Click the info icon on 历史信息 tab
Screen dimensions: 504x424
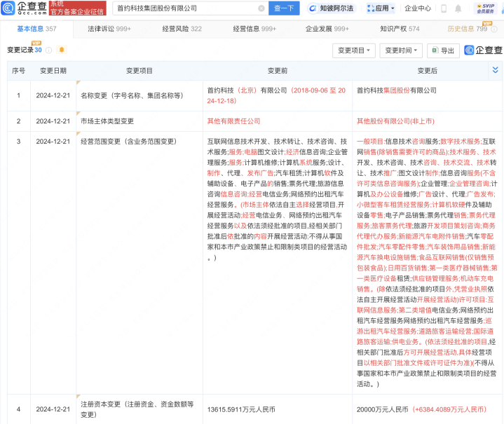pos(494,29)
